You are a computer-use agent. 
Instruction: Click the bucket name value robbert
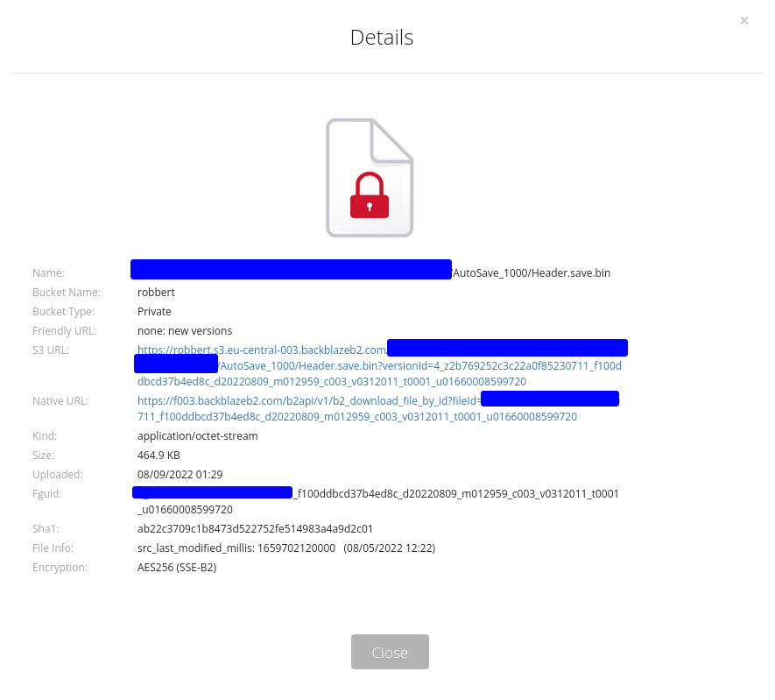[156, 292]
